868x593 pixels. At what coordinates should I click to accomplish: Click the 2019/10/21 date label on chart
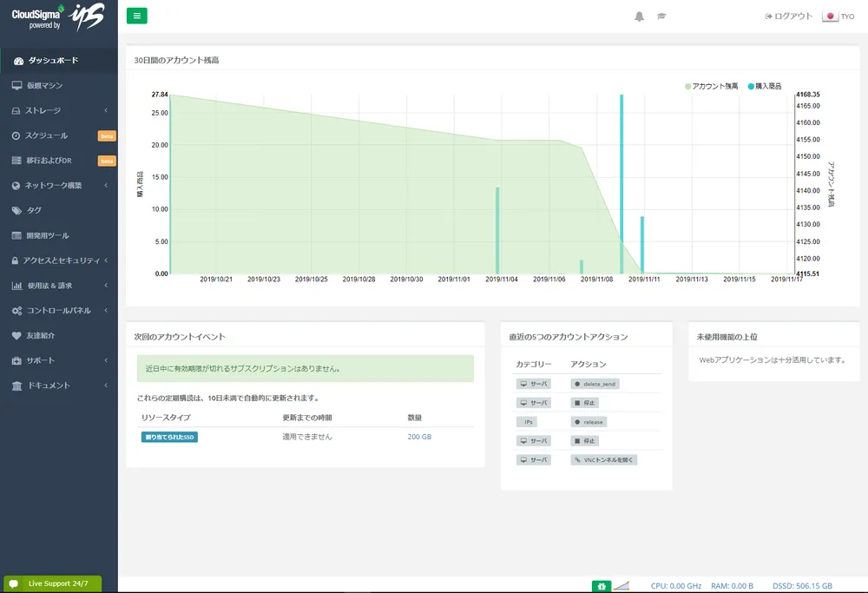coord(216,280)
